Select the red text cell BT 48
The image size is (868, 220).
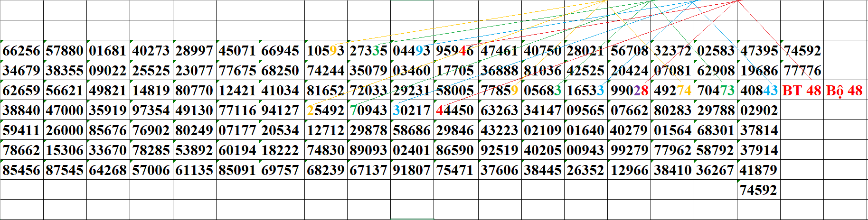[802, 91]
